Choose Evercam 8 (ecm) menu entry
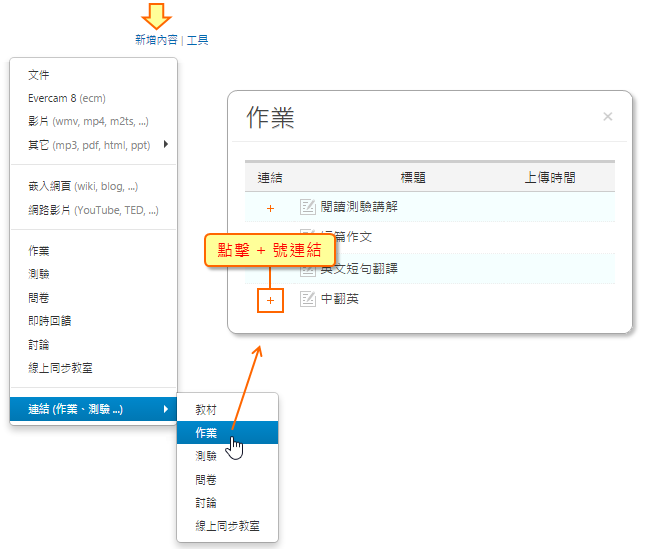 tap(67, 98)
